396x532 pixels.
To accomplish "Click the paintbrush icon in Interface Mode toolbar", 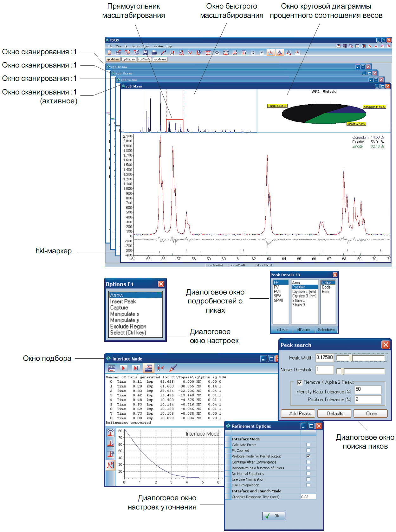I will [173, 368].
